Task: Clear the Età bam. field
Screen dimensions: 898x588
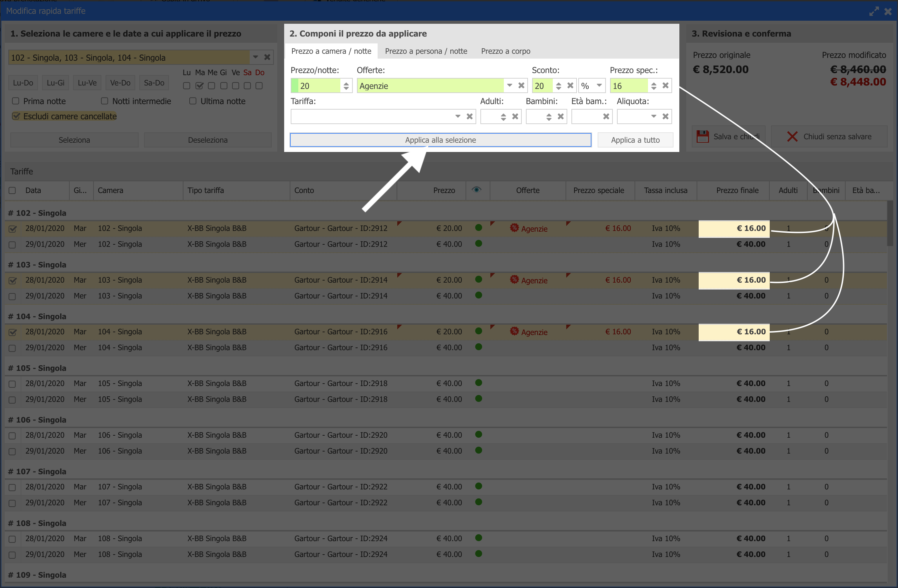Action: 606,116
